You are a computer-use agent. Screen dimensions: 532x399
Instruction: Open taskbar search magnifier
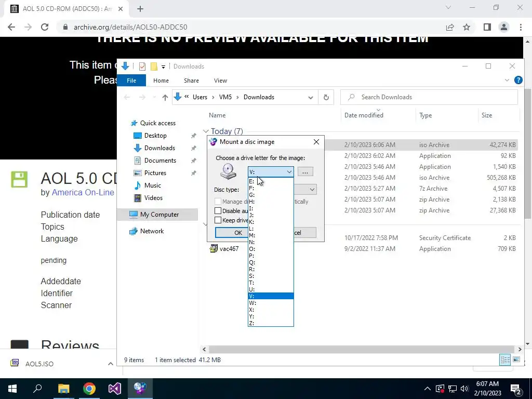coord(37,389)
